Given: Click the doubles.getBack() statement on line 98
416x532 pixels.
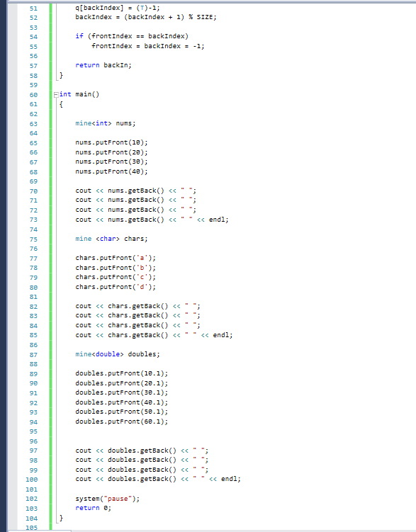Looking at the screenshot, I should click(x=142, y=460).
